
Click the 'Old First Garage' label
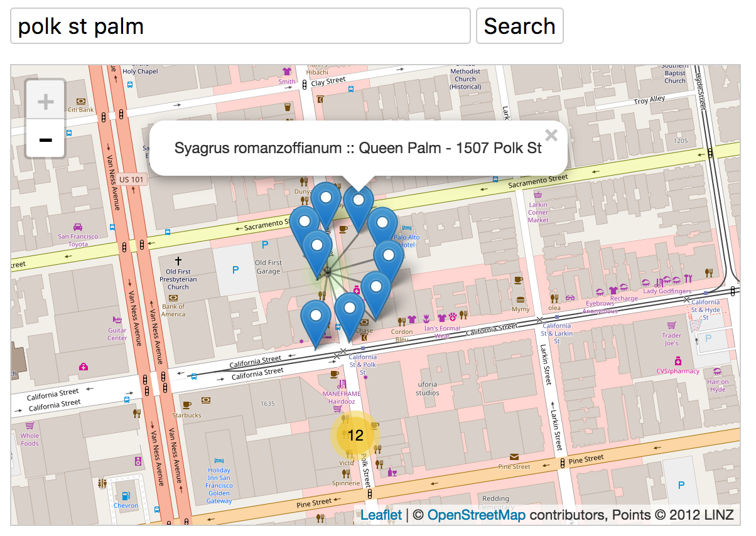(x=268, y=267)
